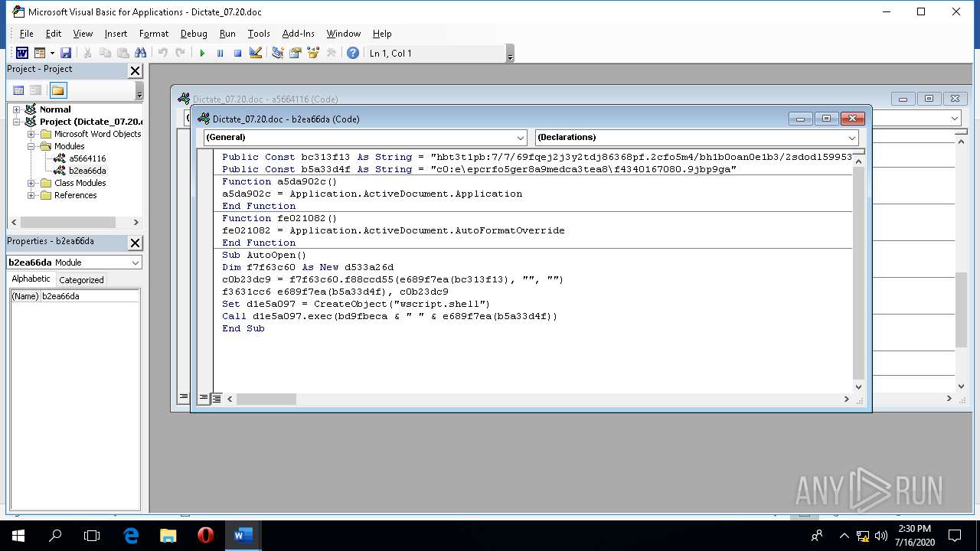Switch to Alphabetic properties tab
This screenshot has width=980, height=551.
(31, 279)
